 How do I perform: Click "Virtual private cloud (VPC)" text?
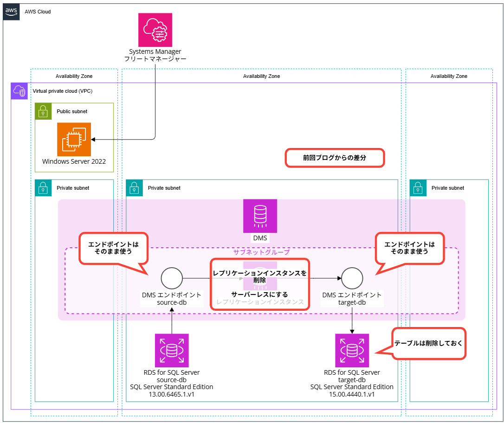coord(62,91)
